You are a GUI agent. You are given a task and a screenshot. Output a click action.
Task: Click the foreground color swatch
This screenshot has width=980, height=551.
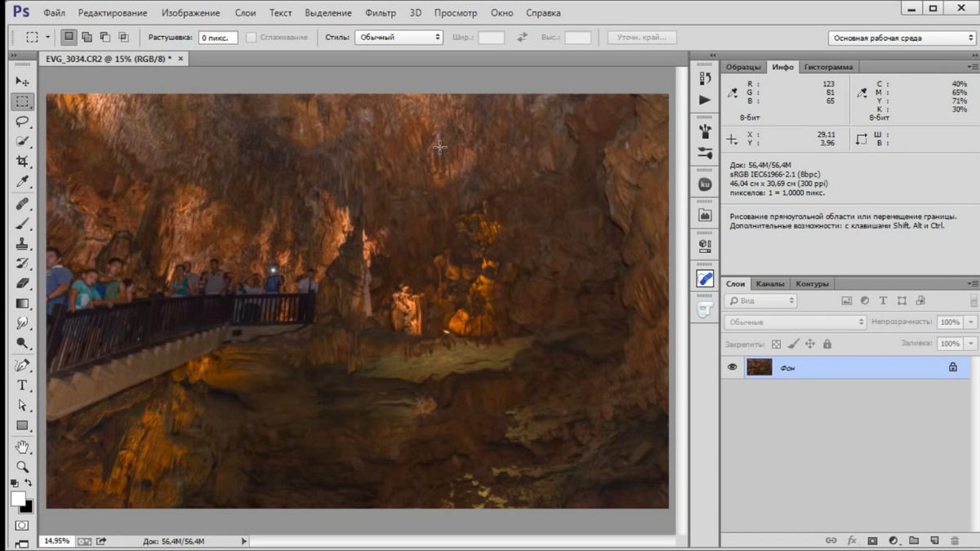pyautogui.click(x=18, y=499)
